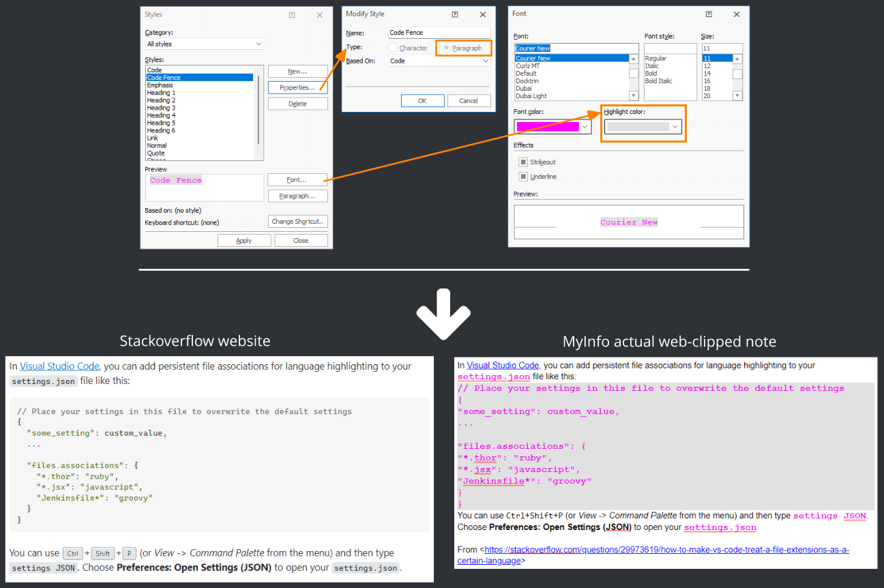Click the font list scroll-down arrow

click(633, 96)
